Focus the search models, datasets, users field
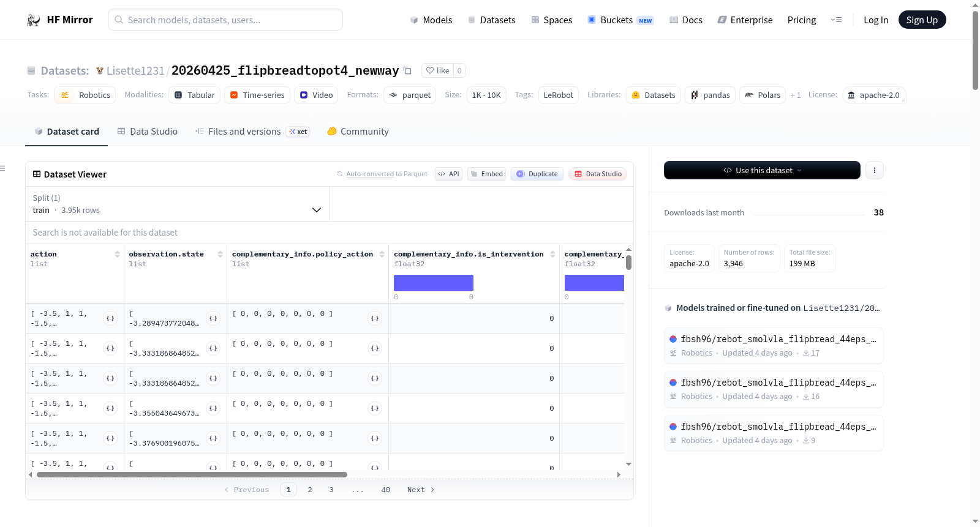Screen dimensions: 980x527 pyautogui.click(x=225, y=20)
